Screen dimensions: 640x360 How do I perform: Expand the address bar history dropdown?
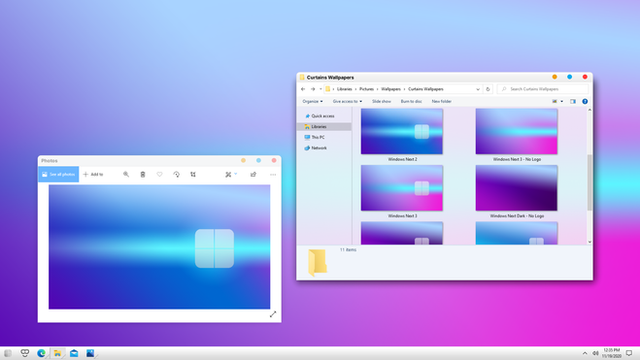point(478,89)
